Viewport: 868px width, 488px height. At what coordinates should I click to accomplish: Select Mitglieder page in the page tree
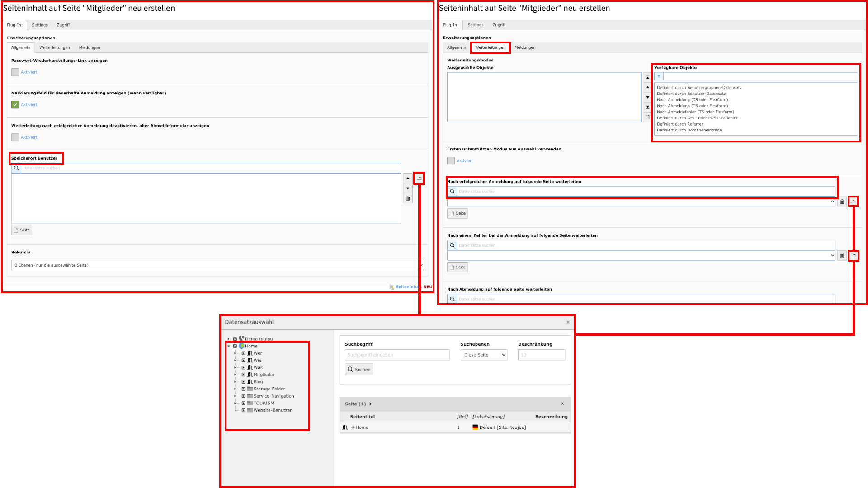click(264, 375)
